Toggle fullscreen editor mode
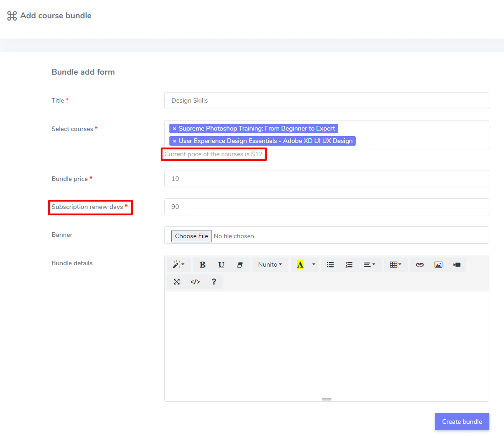 (x=177, y=282)
